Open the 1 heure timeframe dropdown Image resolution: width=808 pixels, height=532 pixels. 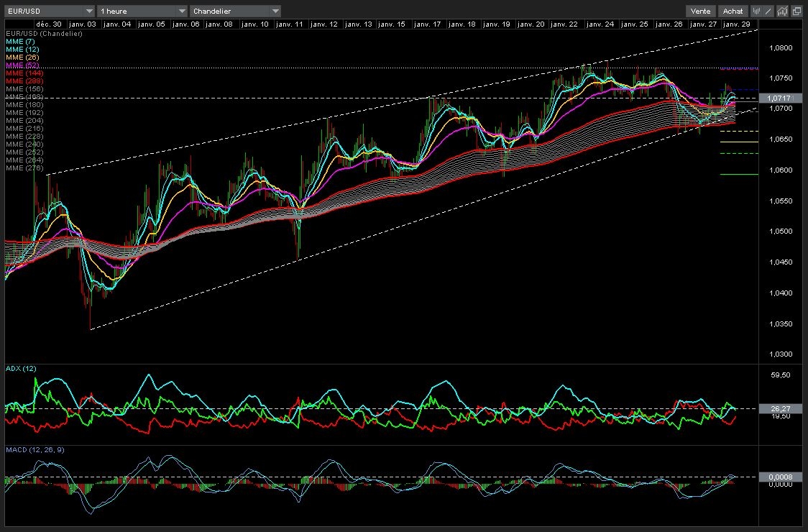(x=142, y=11)
